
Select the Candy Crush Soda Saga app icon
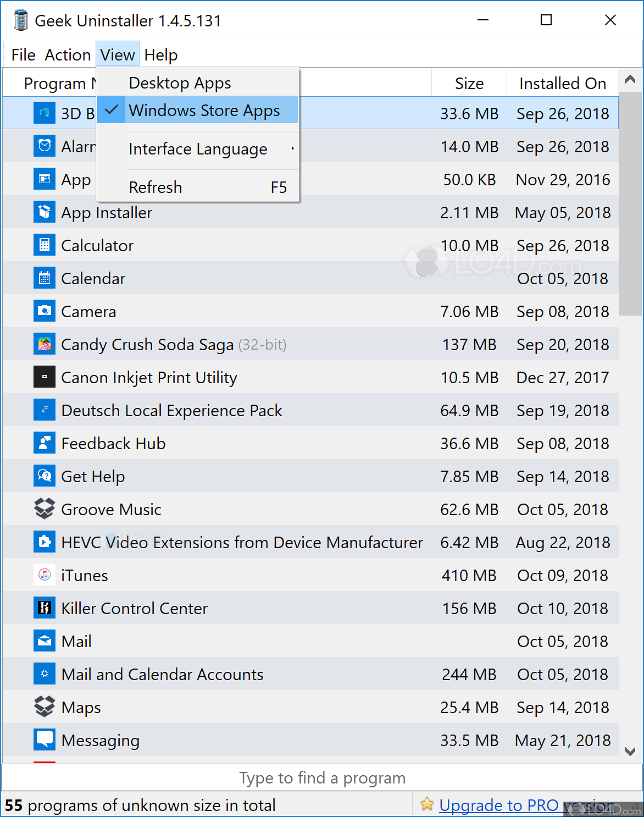(x=44, y=344)
